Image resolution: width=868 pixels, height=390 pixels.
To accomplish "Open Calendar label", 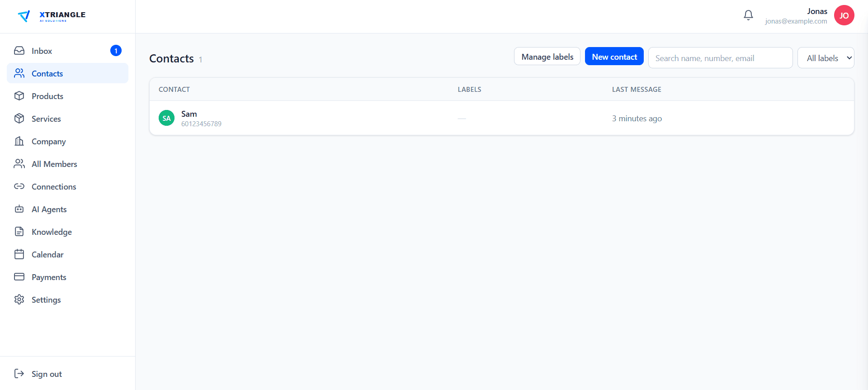I will click(x=47, y=255).
